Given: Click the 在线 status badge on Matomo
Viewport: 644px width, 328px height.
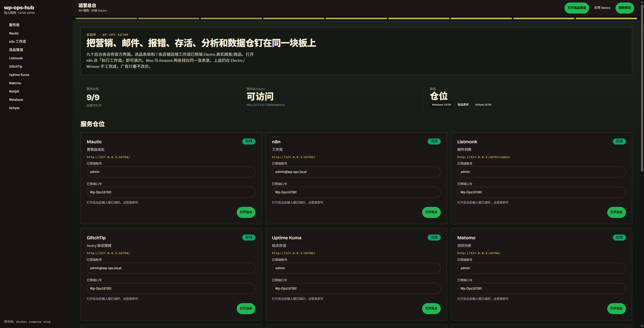Looking at the screenshot, I should (x=619, y=238).
